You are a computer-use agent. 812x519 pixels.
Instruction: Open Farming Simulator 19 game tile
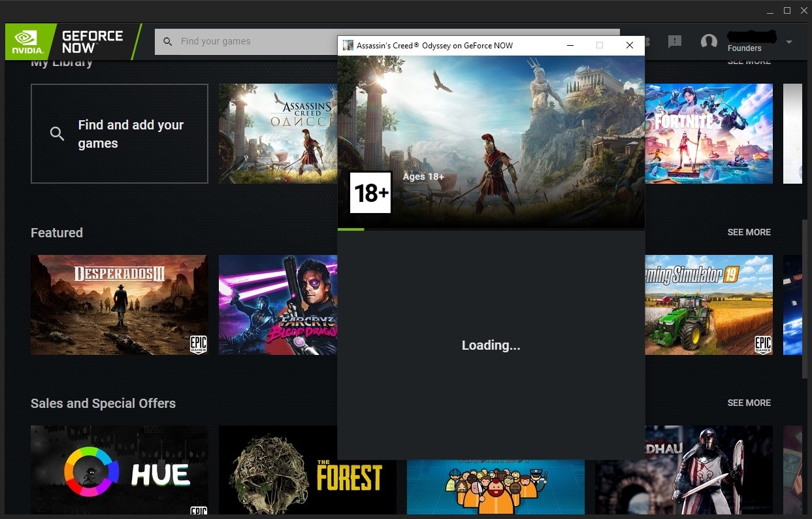[709, 305]
